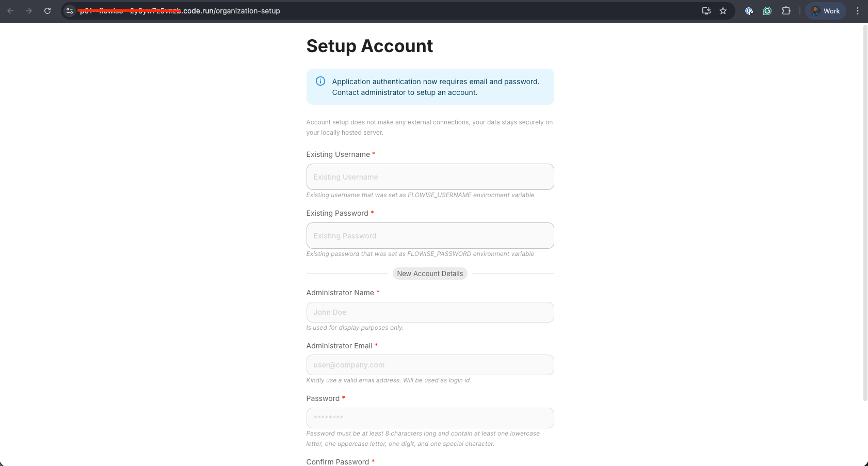
Task: Open the site information icon
Action: pyautogui.click(x=70, y=11)
